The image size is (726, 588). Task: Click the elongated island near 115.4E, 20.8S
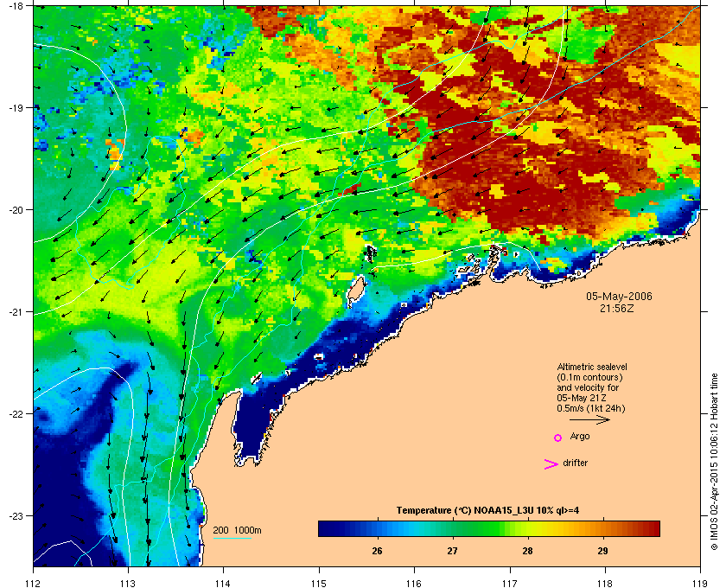pyautogui.click(x=355, y=291)
